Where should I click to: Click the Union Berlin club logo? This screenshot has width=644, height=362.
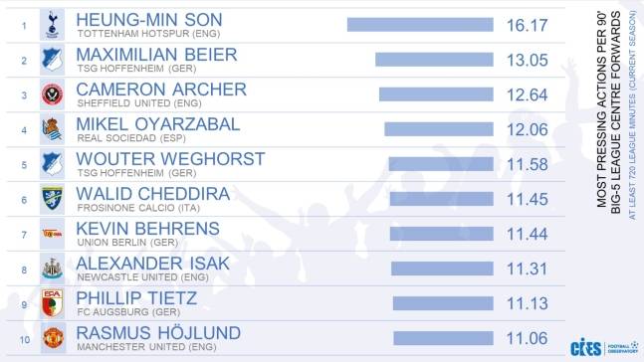[52, 234]
